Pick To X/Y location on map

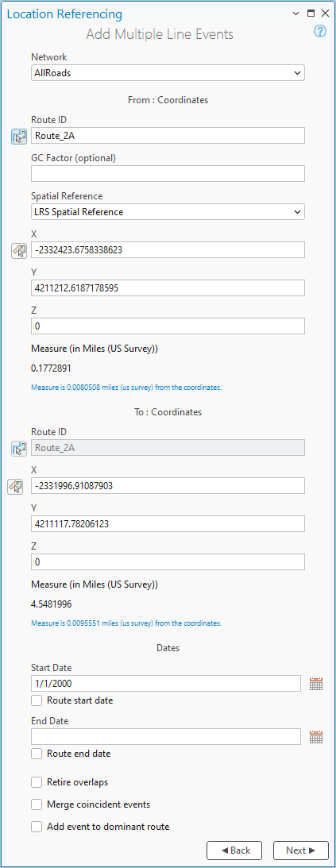[15, 486]
